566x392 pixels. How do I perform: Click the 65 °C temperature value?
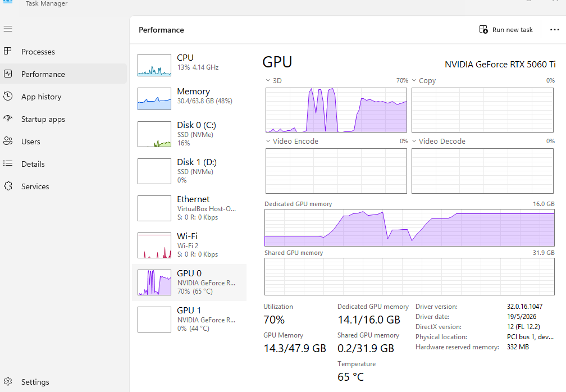coord(350,377)
